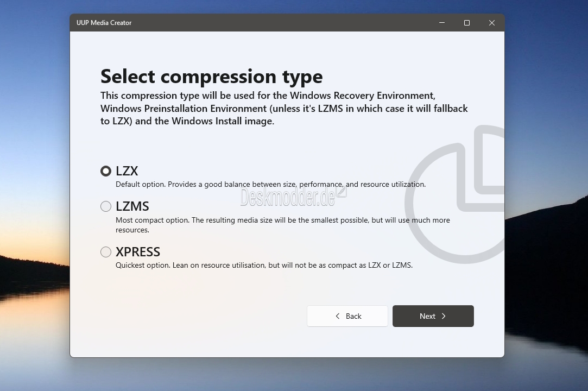588x391 pixels.
Task: Pick the XPRESS compression radio button
Action: 106,252
